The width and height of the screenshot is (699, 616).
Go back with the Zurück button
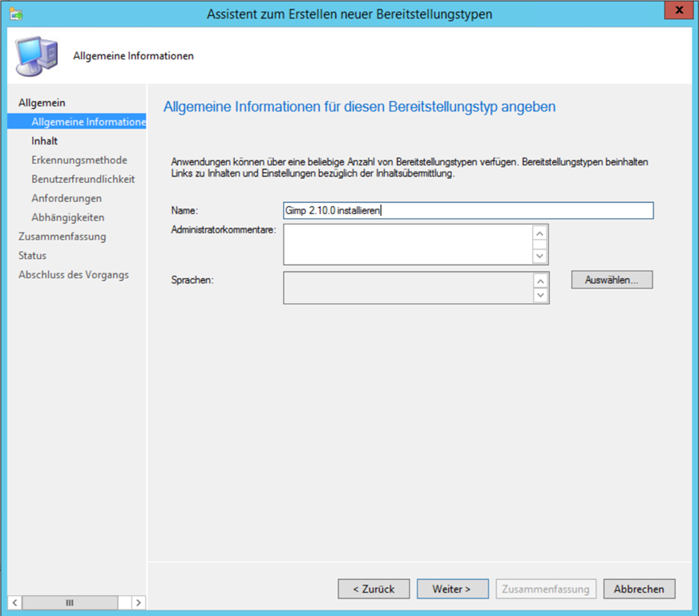[x=374, y=589]
